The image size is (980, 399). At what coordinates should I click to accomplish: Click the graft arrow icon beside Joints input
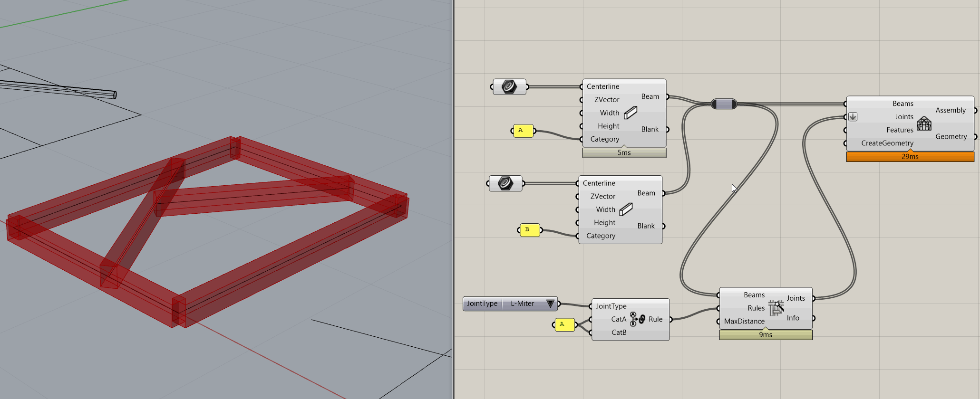tap(853, 117)
